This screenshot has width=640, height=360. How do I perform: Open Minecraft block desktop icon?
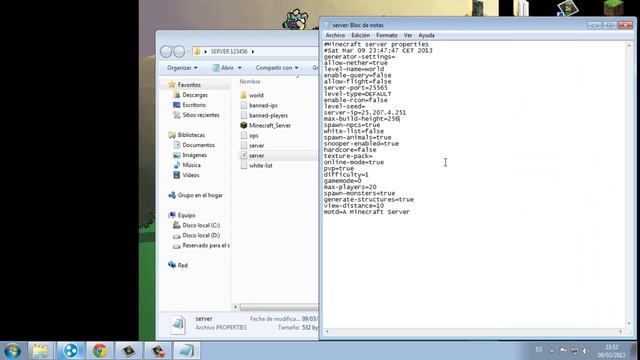(613, 7)
